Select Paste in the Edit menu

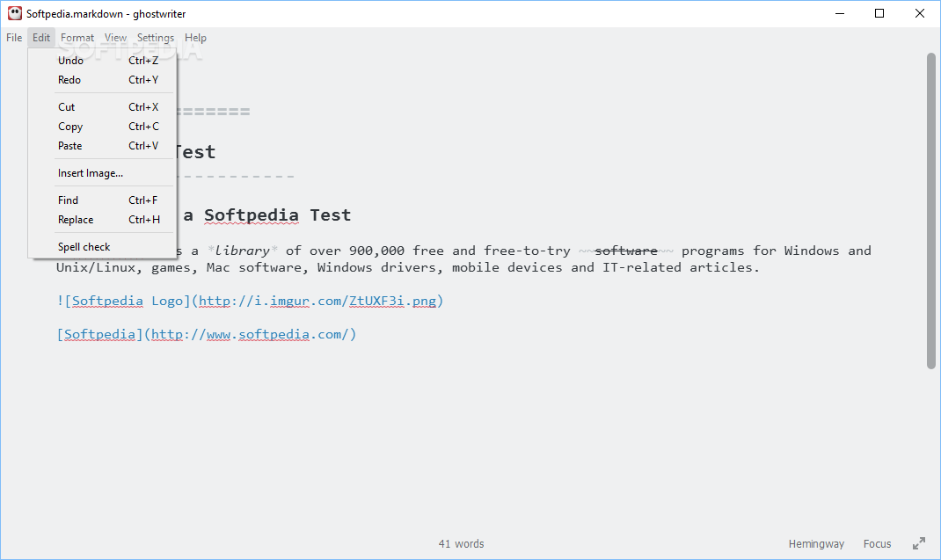[102, 146]
